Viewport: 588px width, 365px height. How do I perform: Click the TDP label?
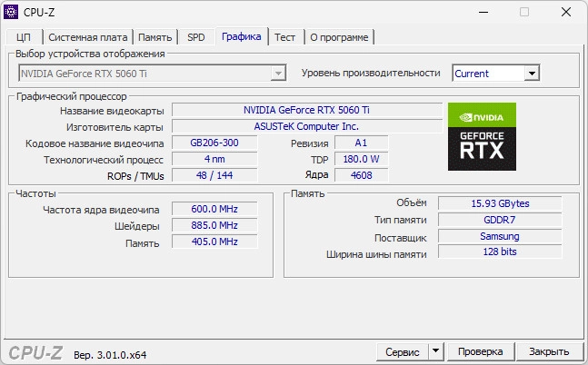coord(320,160)
